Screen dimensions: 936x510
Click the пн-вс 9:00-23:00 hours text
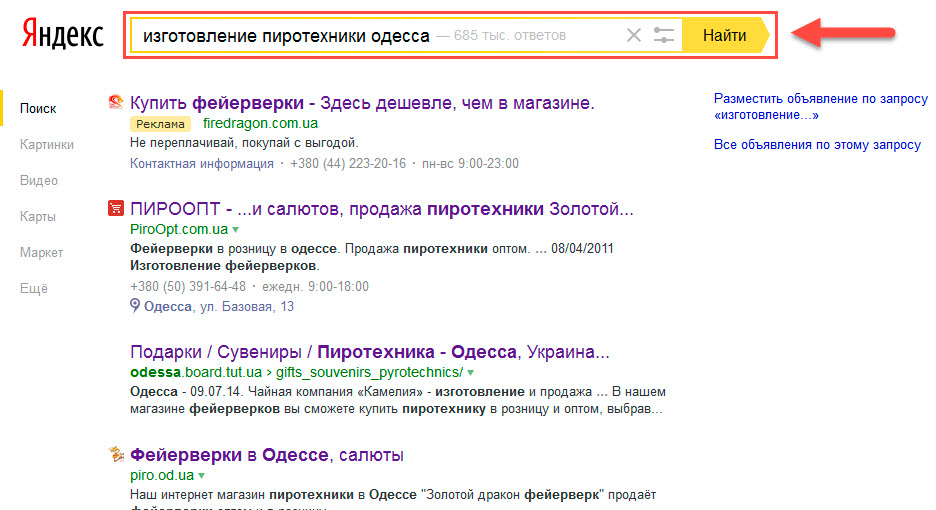point(470,164)
